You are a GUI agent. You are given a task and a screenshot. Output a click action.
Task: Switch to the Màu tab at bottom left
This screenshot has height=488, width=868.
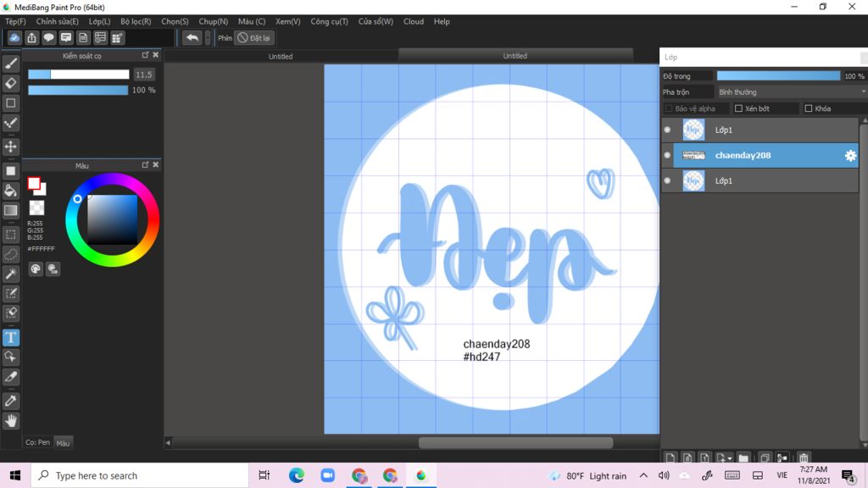(63, 442)
